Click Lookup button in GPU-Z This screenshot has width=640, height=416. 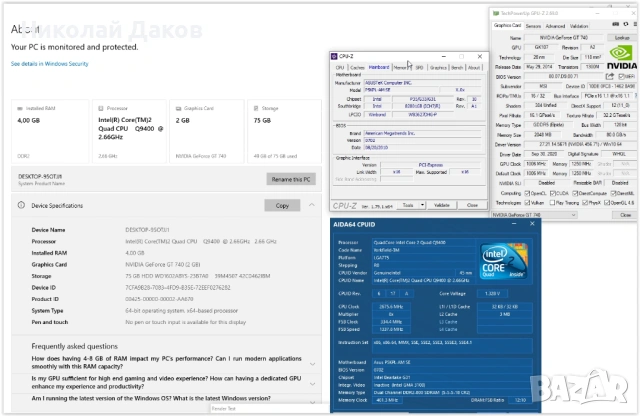pyautogui.click(x=622, y=38)
